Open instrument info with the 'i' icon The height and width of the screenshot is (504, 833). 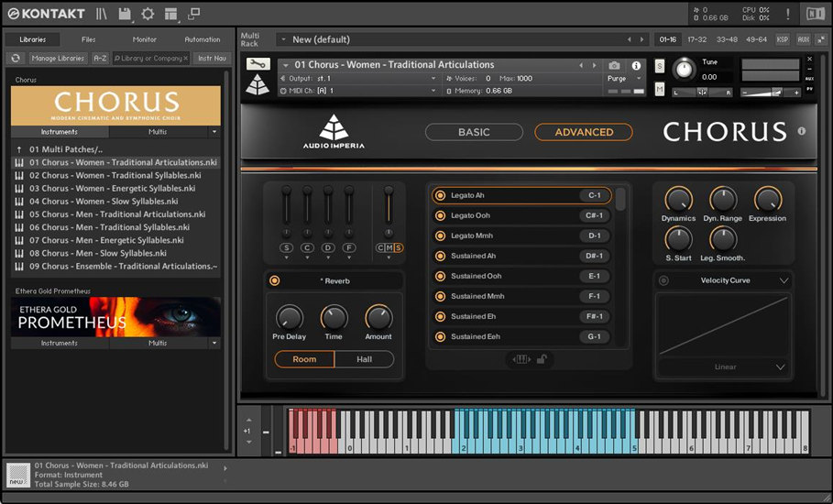[636, 65]
